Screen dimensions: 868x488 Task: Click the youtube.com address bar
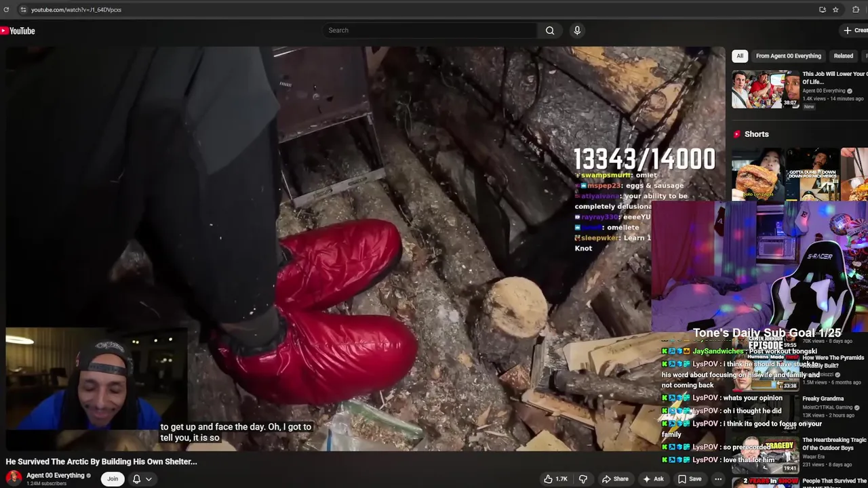[76, 9]
